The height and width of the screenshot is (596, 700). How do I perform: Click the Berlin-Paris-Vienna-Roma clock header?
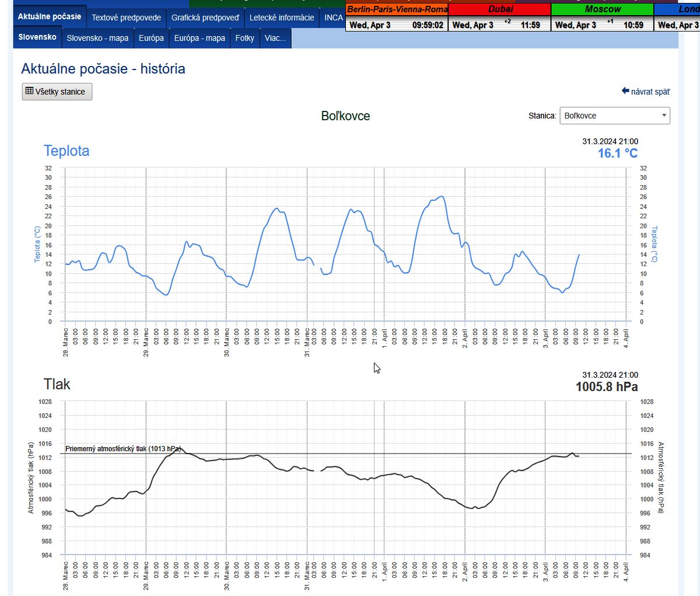[x=397, y=9]
